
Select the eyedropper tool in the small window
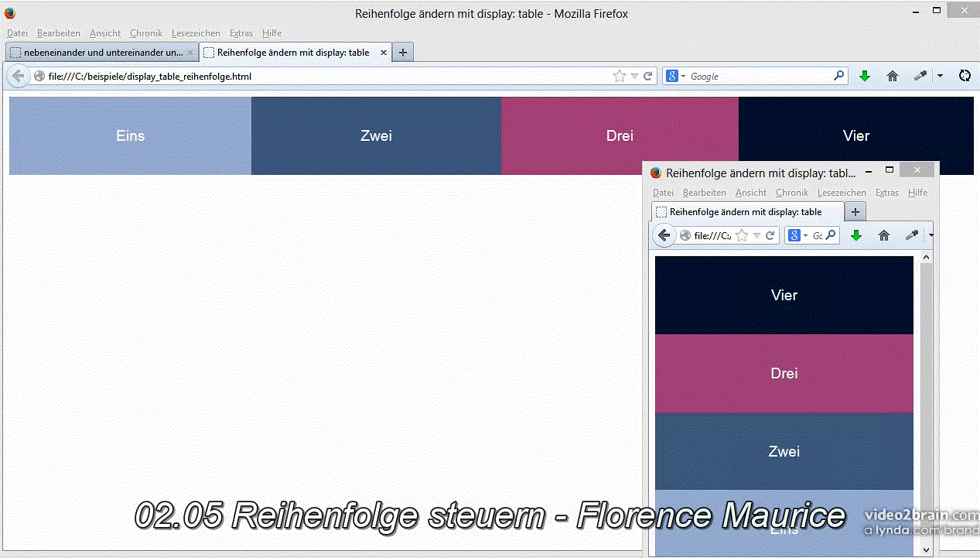(x=912, y=235)
